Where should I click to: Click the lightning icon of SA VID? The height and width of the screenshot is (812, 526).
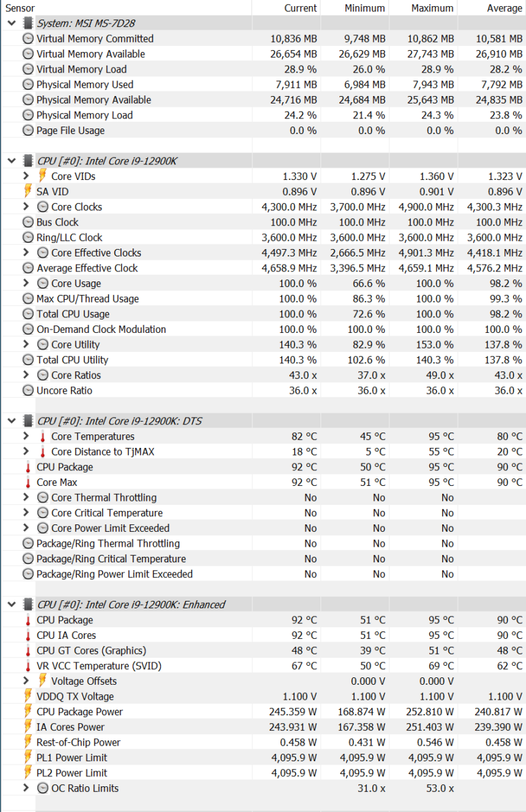click(28, 191)
